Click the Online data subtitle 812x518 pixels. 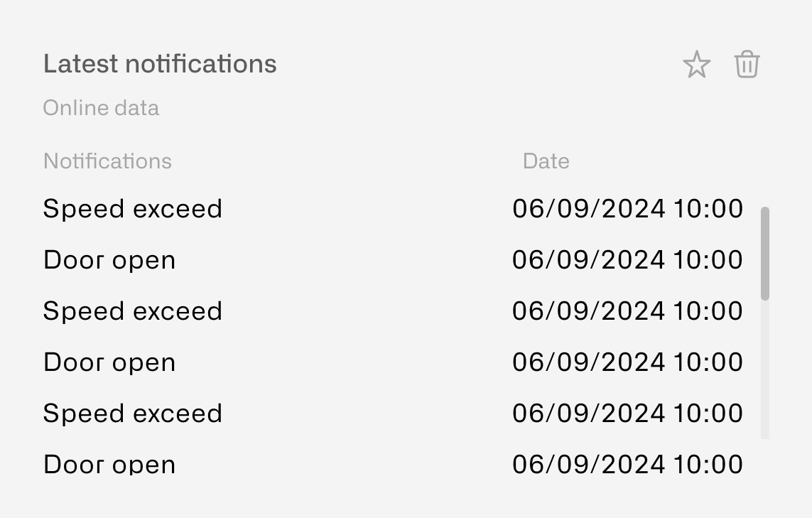[x=101, y=108]
